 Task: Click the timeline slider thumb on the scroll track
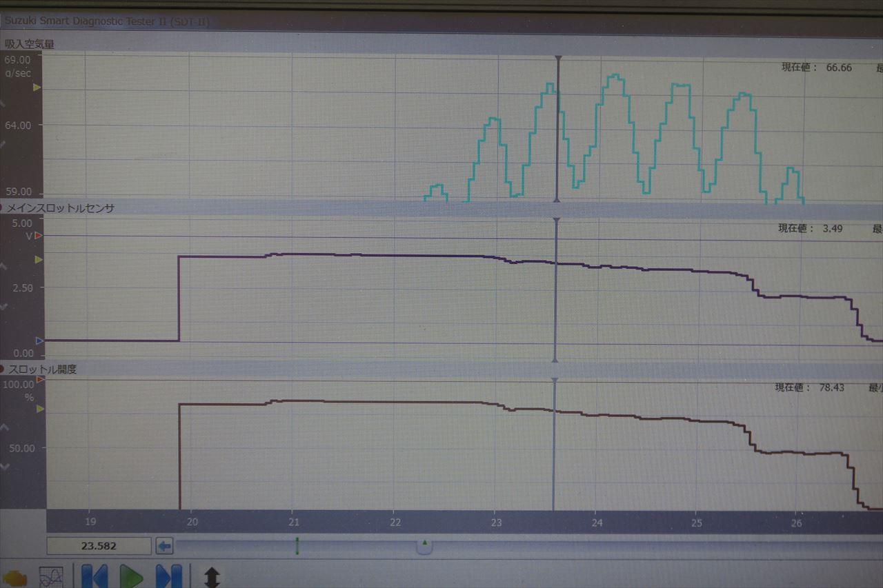point(425,546)
